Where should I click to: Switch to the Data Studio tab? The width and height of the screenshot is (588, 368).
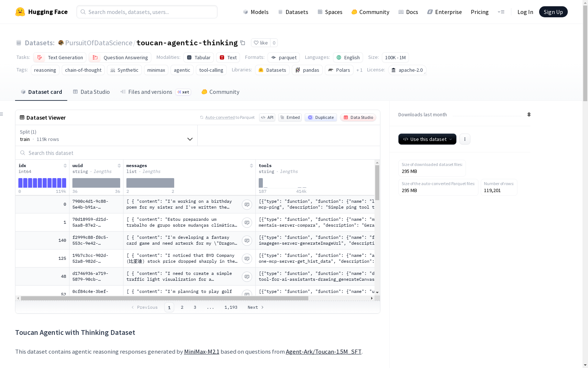point(92,92)
